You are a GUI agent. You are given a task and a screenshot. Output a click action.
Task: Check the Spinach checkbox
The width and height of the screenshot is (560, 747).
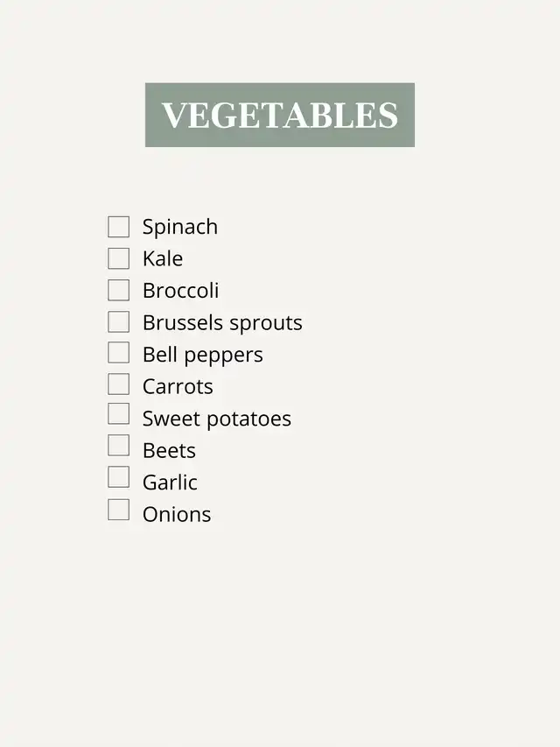pos(119,227)
